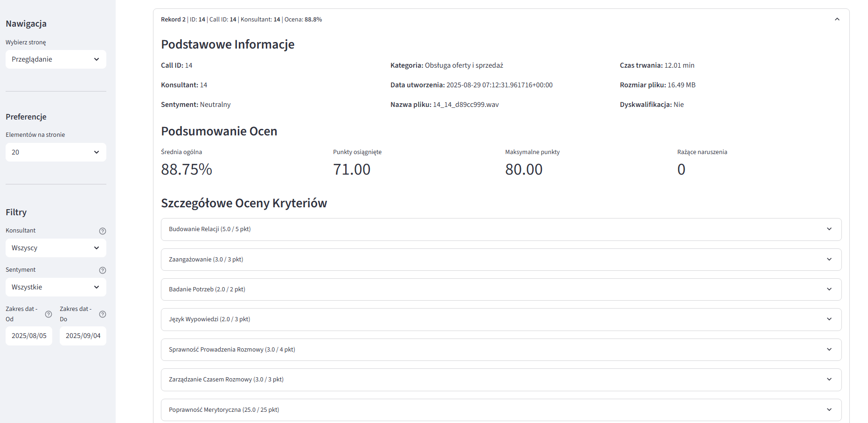Expand Zaangażowanie criterion details

501,260
